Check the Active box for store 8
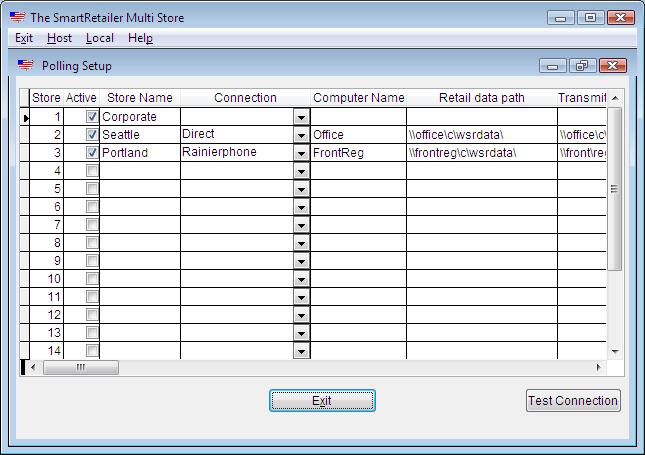 92,242
